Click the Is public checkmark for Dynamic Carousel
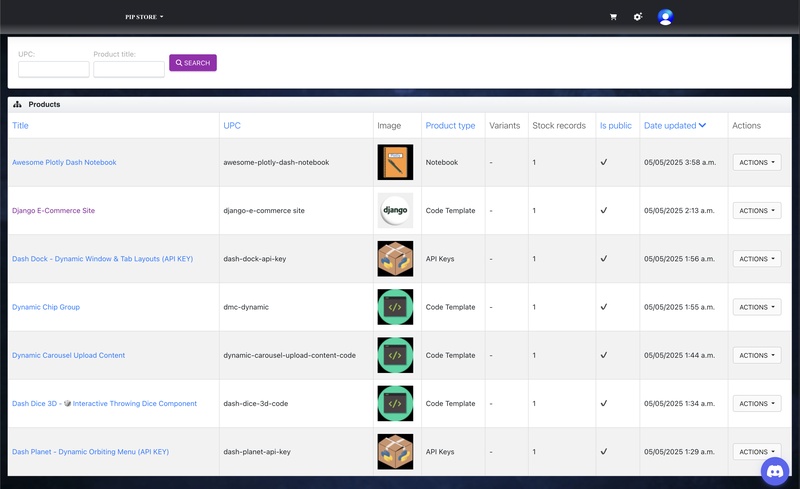The width and height of the screenshot is (800, 489). (604, 355)
